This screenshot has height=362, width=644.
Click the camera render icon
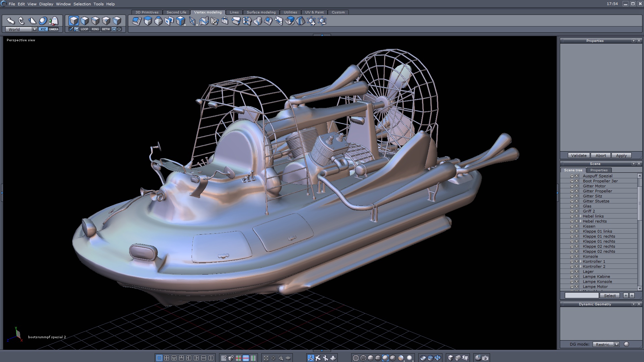coord(485,358)
